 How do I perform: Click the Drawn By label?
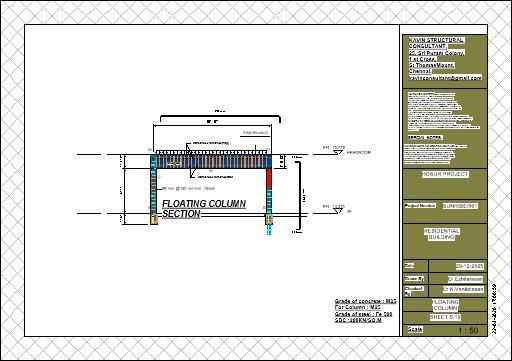[414, 279]
